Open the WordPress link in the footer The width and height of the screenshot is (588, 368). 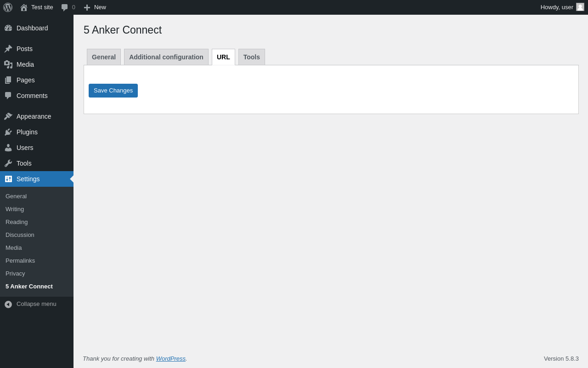pos(171,359)
